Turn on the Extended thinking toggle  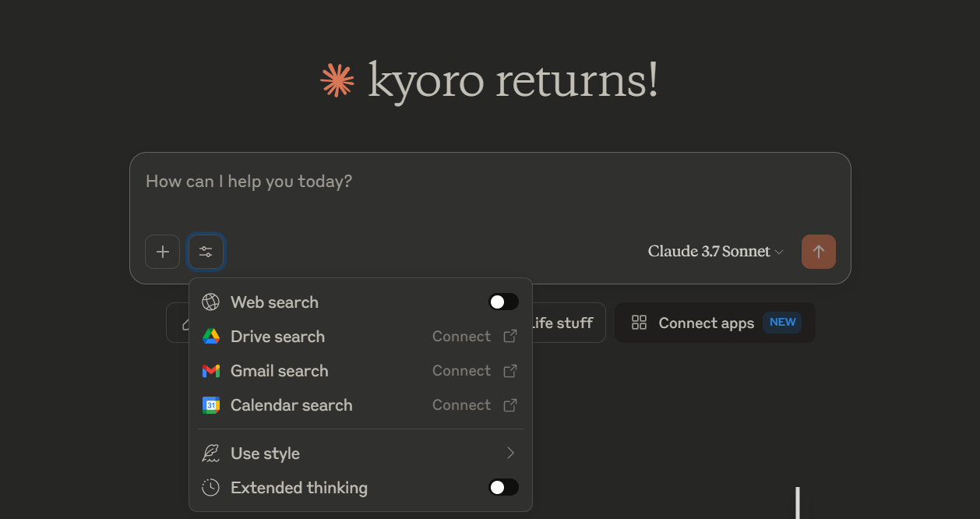coord(503,488)
